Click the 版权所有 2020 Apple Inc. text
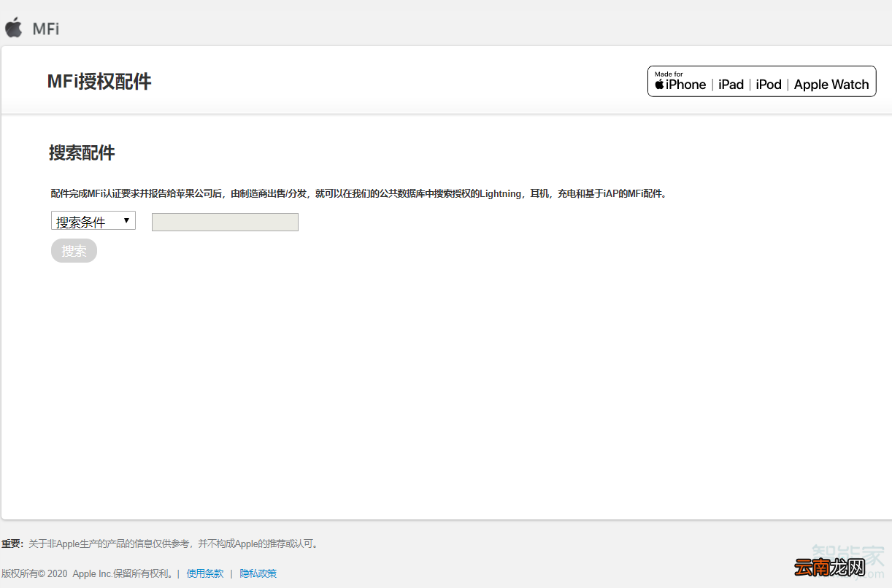Viewport: 892px width, 588px height. point(88,573)
